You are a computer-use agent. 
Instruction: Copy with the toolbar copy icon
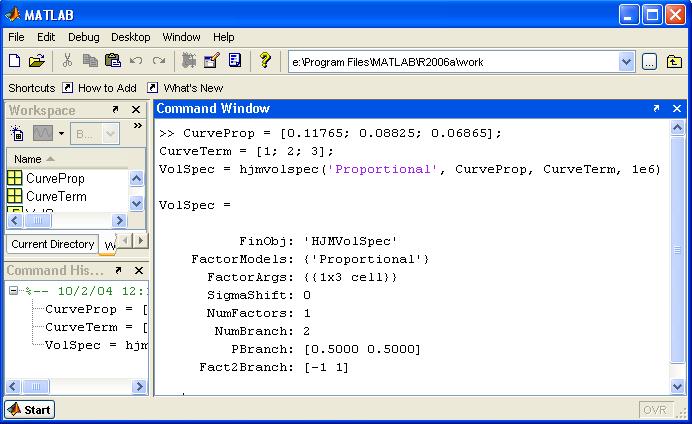90,60
